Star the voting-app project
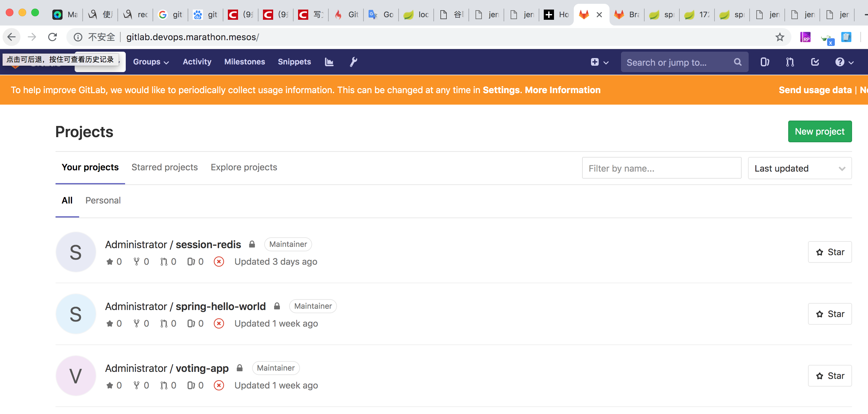 [830, 376]
